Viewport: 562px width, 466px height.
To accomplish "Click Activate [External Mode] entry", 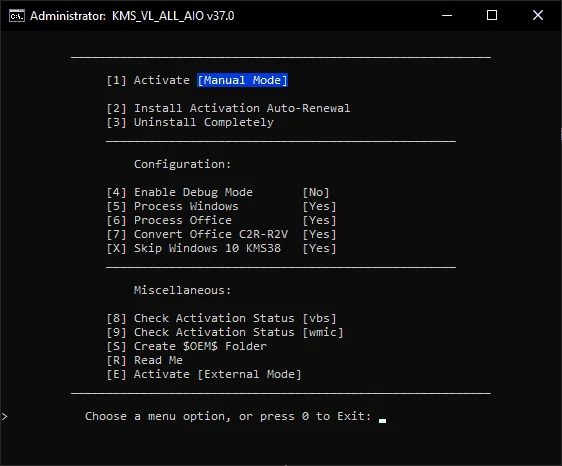I will point(204,374).
